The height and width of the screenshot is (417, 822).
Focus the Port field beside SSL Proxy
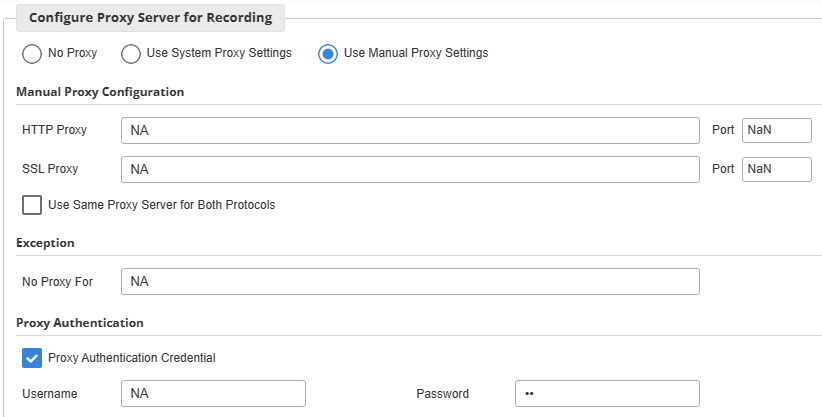pos(776,169)
